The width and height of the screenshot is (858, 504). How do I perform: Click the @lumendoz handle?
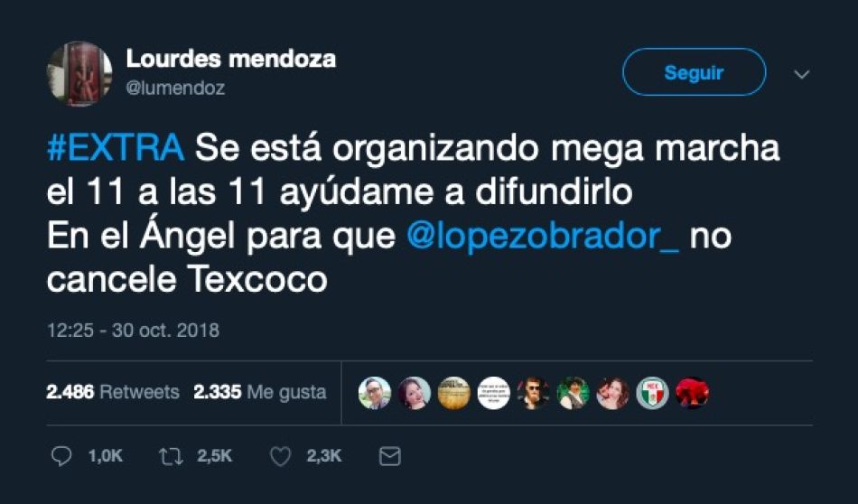coord(175,88)
